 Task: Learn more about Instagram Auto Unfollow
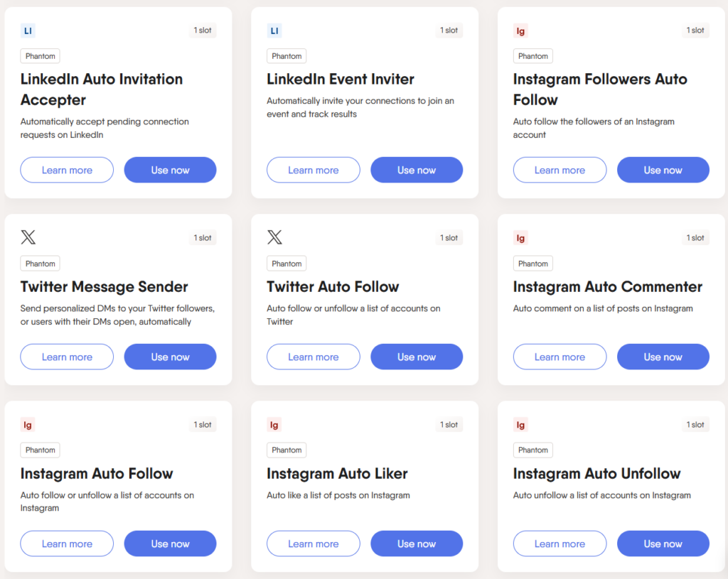point(560,543)
